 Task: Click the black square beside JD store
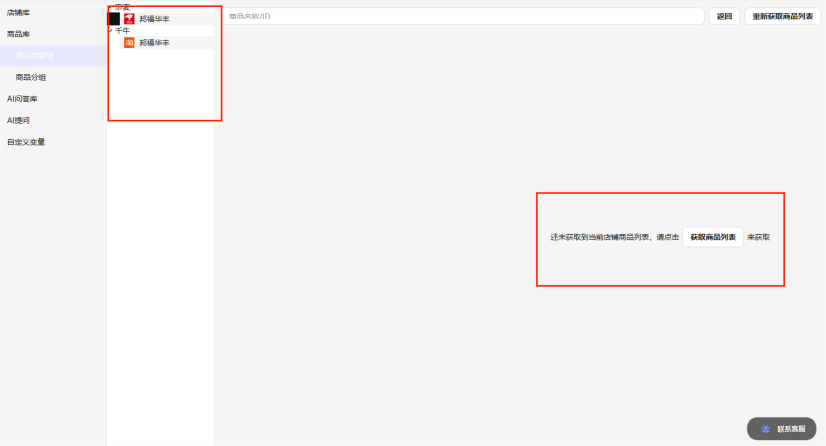(114, 19)
